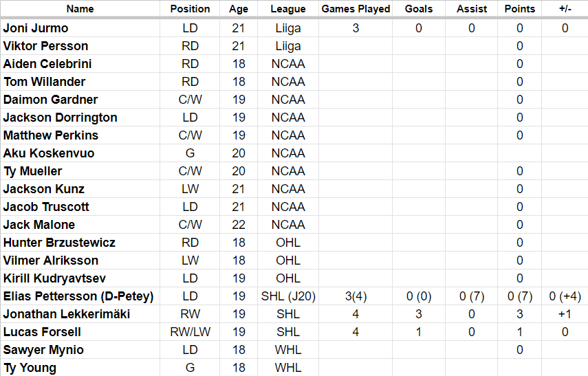The image size is (588, 376).
Task: Select Sawyer Mynio's WHL league cell
Action: (288, 350)
